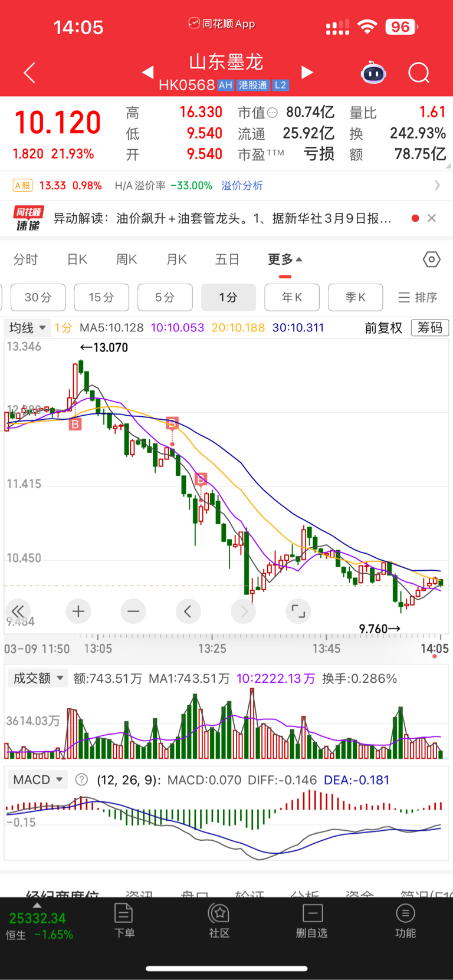Move chart left with the left chevron button

188,611
